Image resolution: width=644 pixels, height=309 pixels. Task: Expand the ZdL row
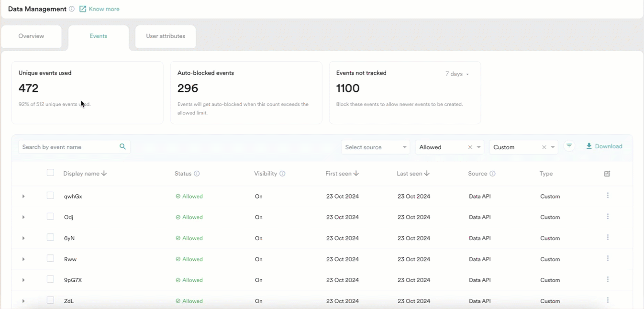coord(23,301)
